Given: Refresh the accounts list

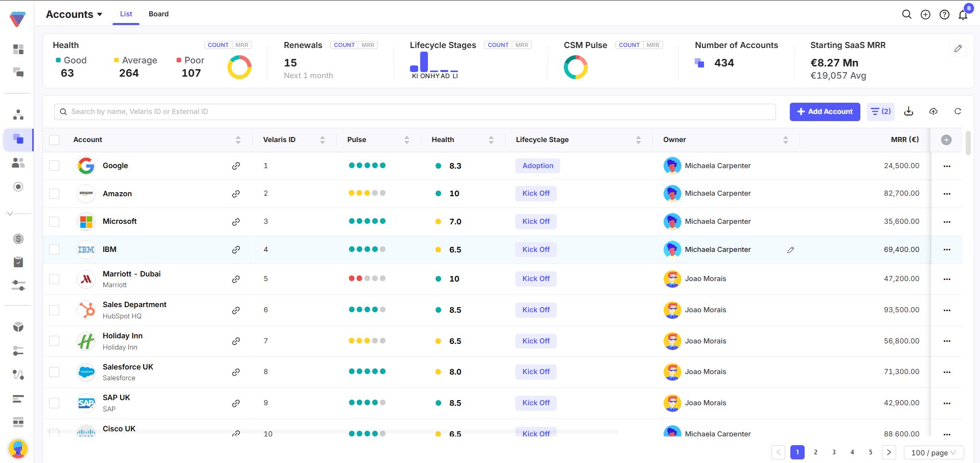Looking at the screenshot, I should pos(958,111).
